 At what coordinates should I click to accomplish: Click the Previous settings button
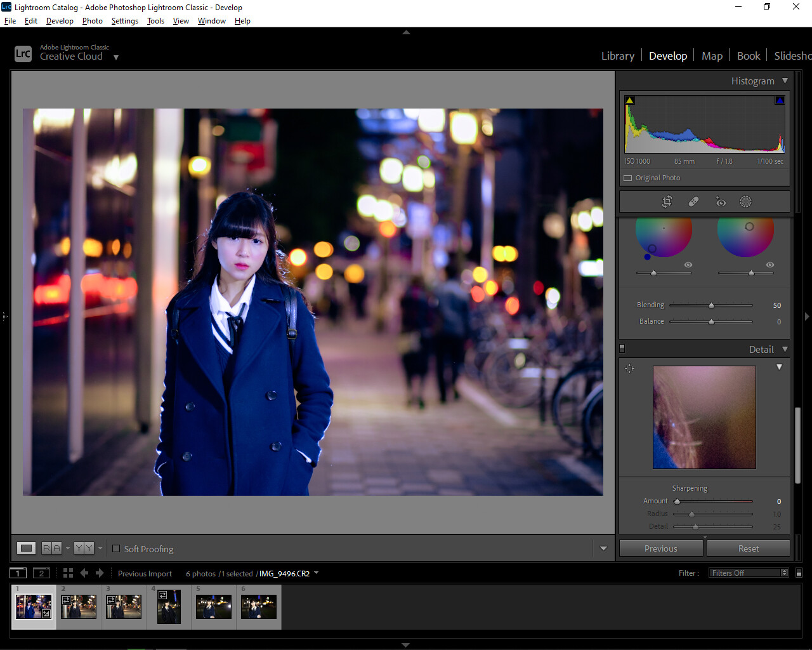coord(661,548)
